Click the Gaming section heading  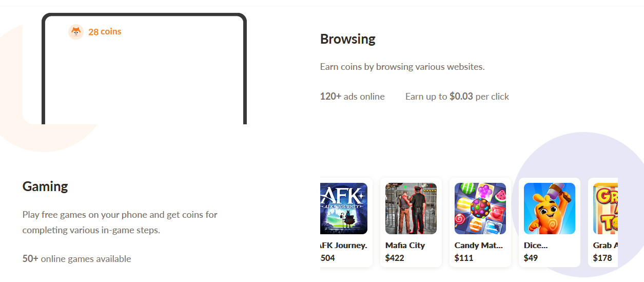point(45,186)
